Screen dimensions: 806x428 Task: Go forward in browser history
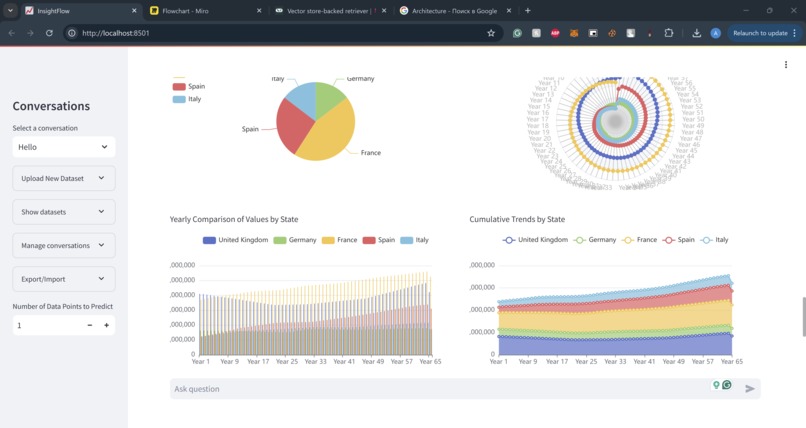click(30, 33)
